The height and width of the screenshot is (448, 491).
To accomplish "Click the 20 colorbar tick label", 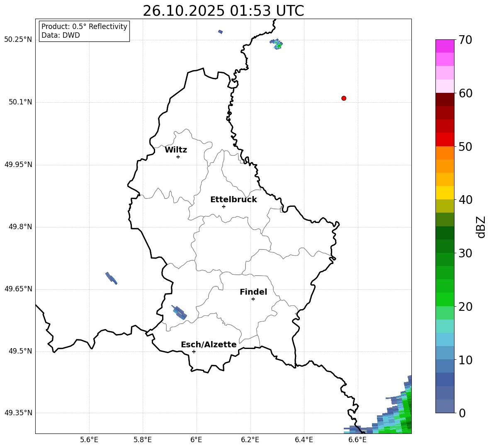I will [x=465, y=307].
